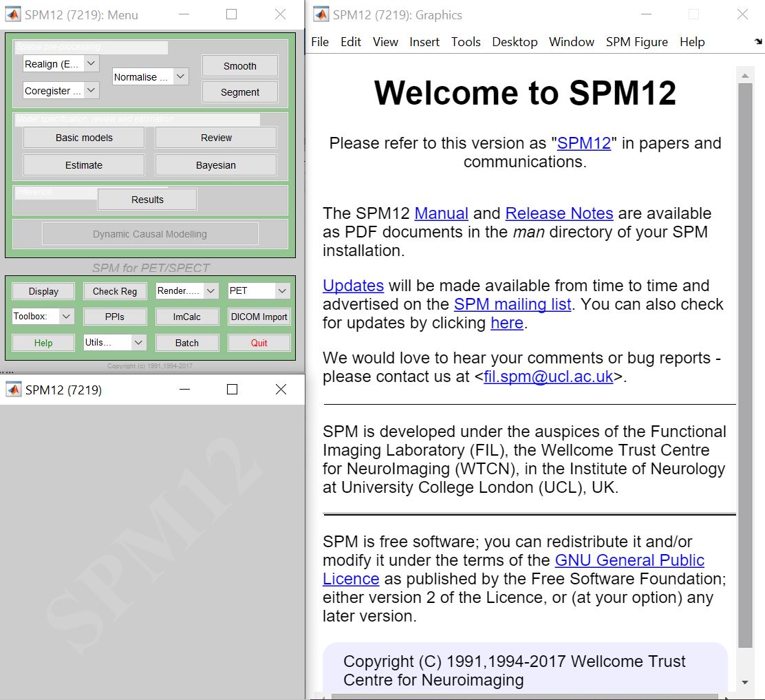
Task: Open the SPM Figure menu
Action: (636, 42)
